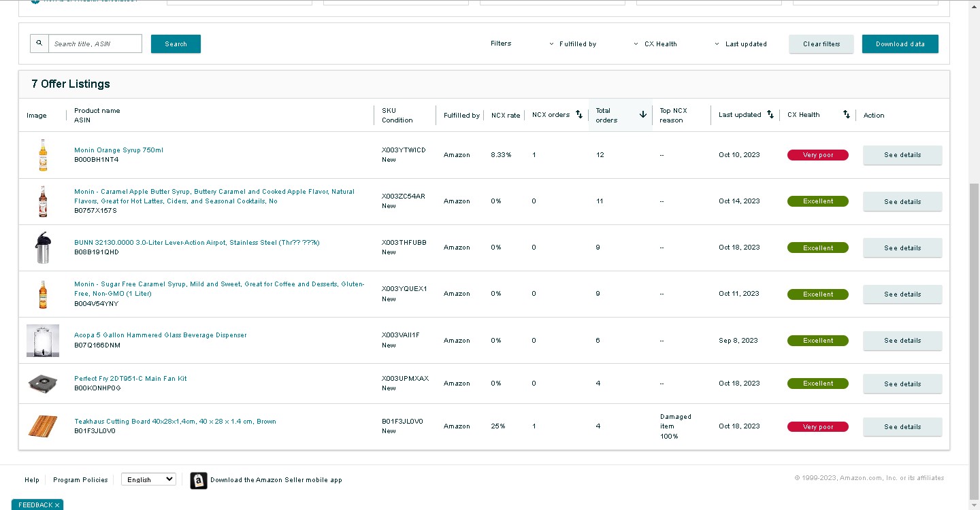Click the 25% NCX rate value

(497, 426)
